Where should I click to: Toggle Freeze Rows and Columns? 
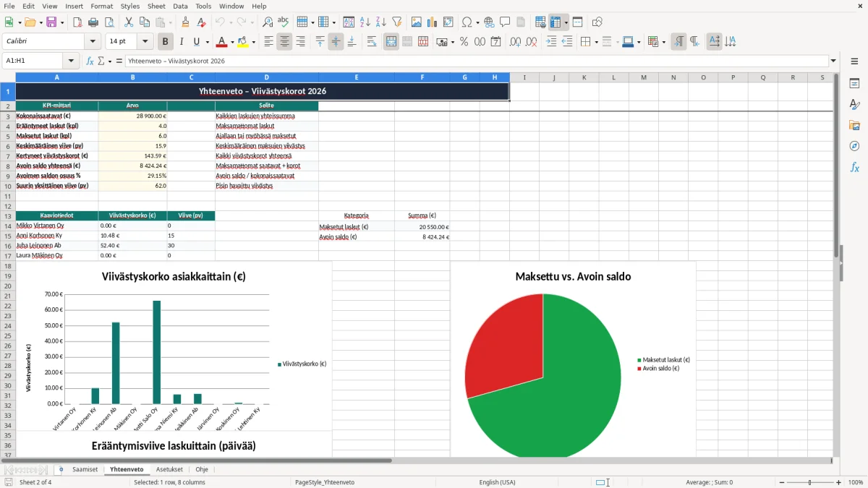(x=556, y=22)
